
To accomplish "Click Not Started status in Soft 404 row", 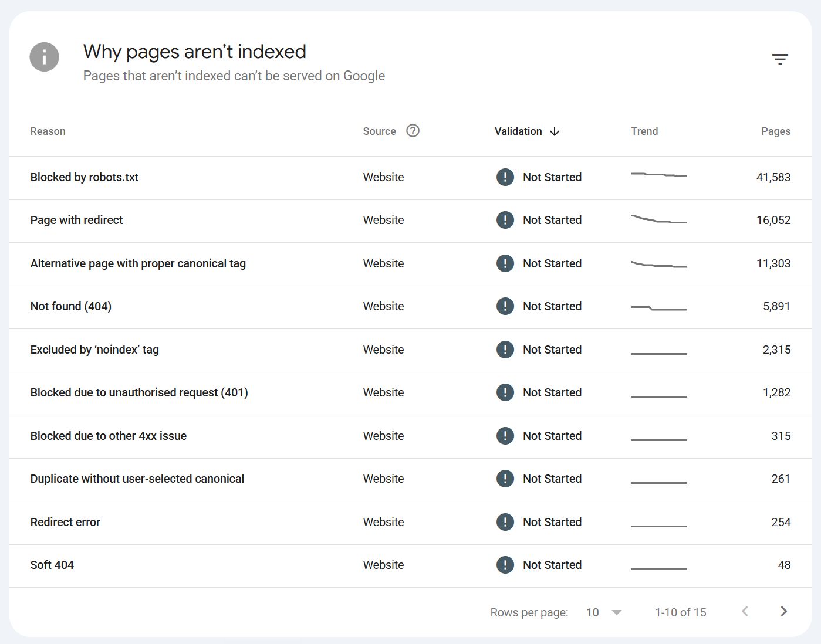I will click(552, 565).
